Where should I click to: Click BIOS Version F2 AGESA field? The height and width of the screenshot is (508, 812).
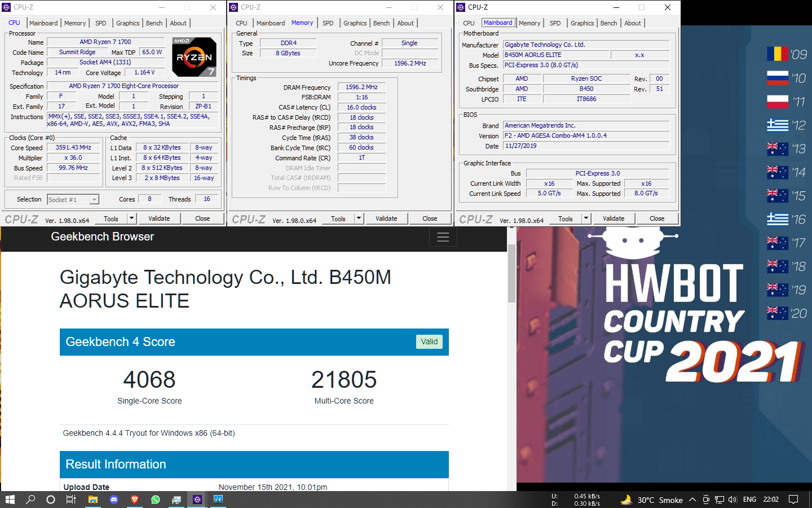tap(586, 135)
